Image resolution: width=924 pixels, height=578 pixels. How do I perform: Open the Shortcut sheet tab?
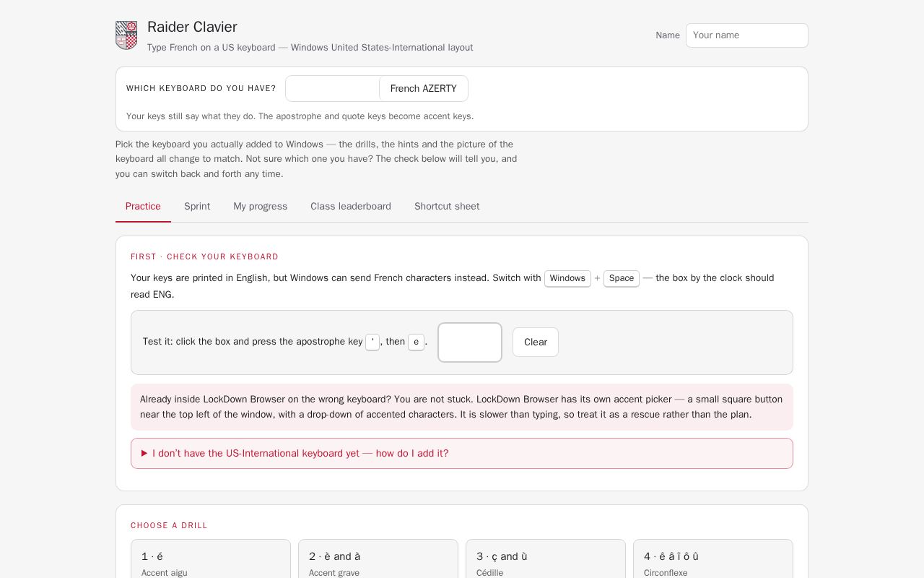(x=447, y=207)
